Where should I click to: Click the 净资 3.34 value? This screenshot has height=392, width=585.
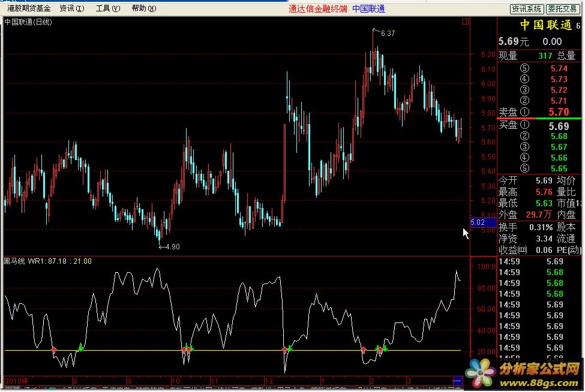pyautogui.click(x=544, y=239)
